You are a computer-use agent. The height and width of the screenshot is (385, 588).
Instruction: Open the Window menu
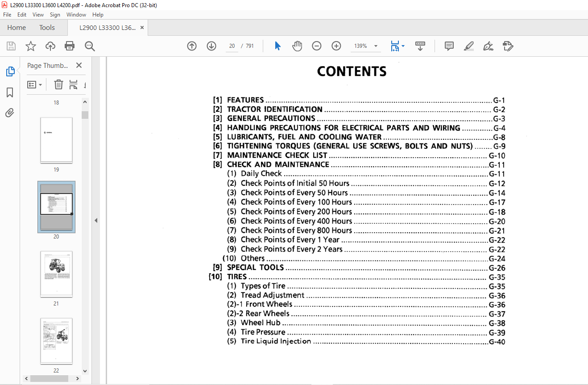[x=76, y=15]
